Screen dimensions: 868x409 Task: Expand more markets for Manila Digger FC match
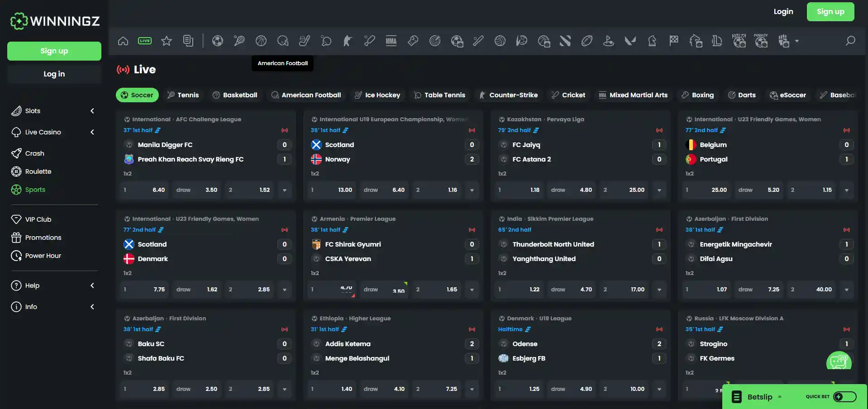click(285, 190)
